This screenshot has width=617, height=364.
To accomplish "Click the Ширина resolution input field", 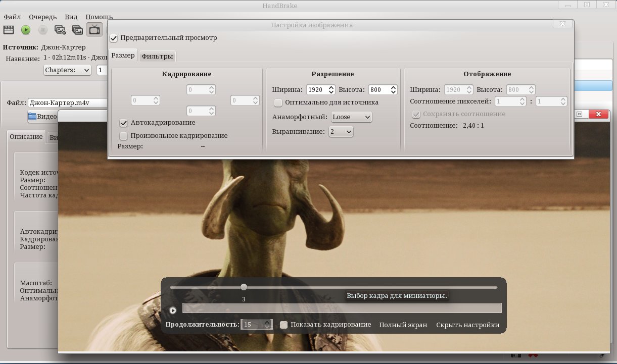I will [x=316, y=89].
